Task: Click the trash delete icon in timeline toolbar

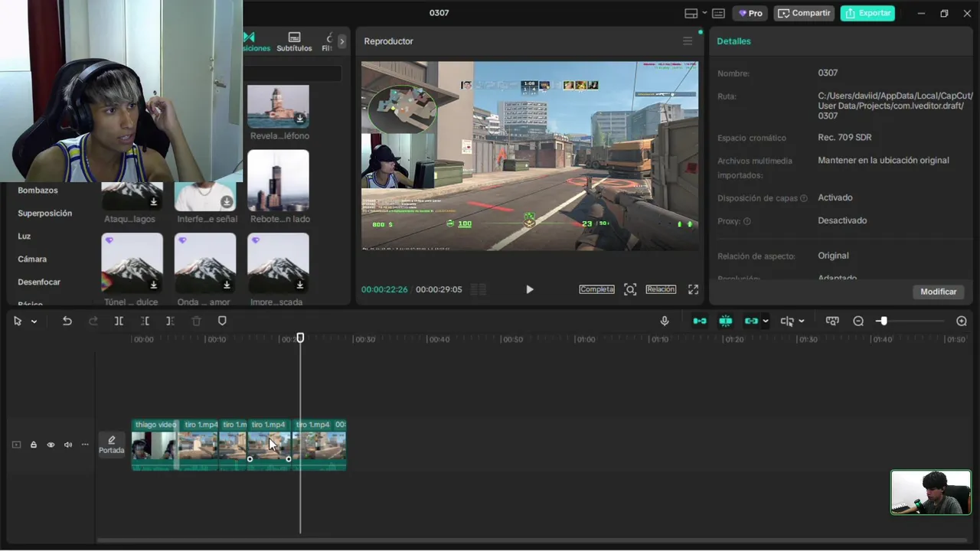Action: tap(196, 321)
